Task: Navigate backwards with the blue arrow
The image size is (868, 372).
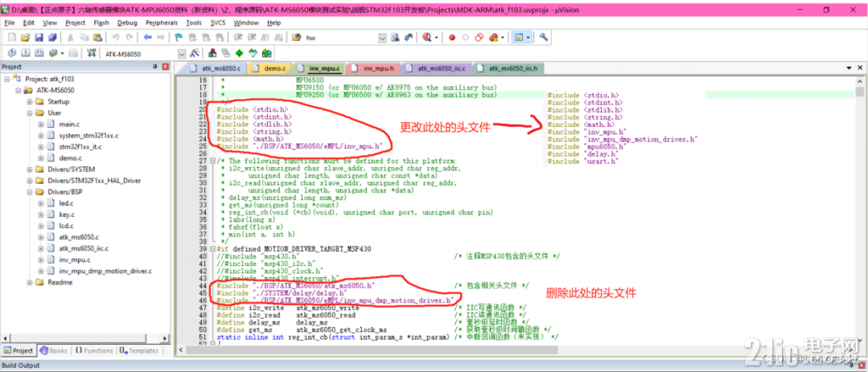Action: [x=147, y=38]
